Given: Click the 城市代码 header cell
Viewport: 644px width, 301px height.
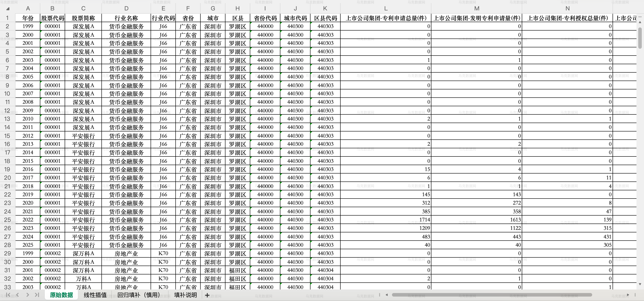Looking at the screenshot, I should pyautogui.click(x=295, y=18).
